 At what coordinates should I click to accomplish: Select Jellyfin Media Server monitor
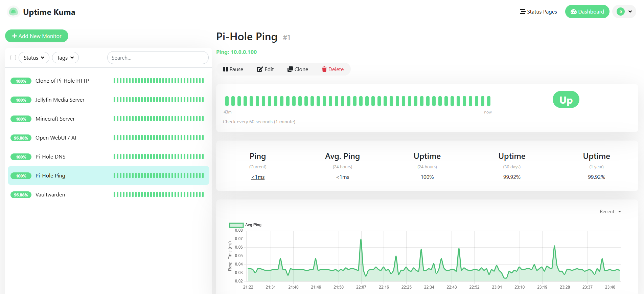click(109, 100)
